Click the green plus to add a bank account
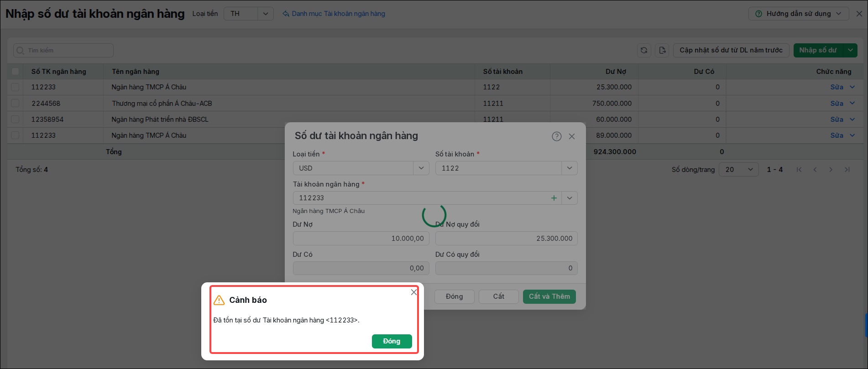This screenshot has width=868, height=369. pyautogui.click(x=554, y=198)
